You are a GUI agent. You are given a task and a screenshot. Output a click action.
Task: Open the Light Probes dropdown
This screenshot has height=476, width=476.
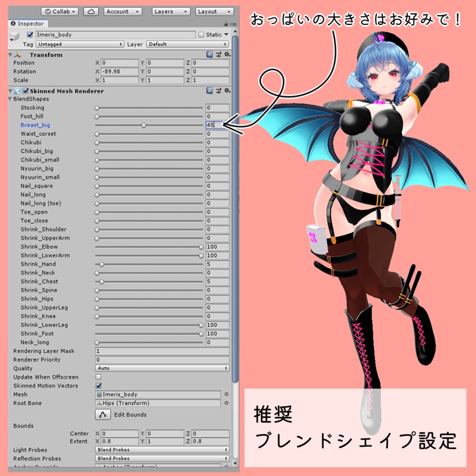[162, 450]
